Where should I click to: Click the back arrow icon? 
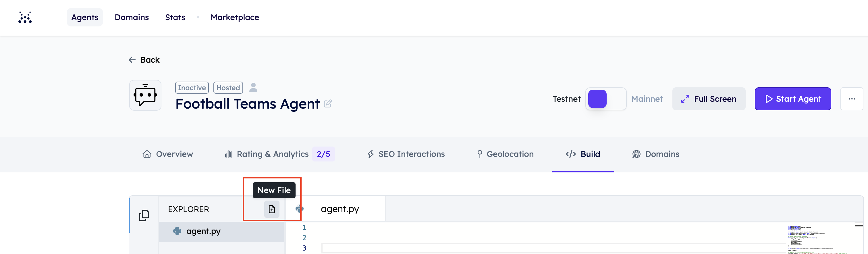[x=132, y=60]
